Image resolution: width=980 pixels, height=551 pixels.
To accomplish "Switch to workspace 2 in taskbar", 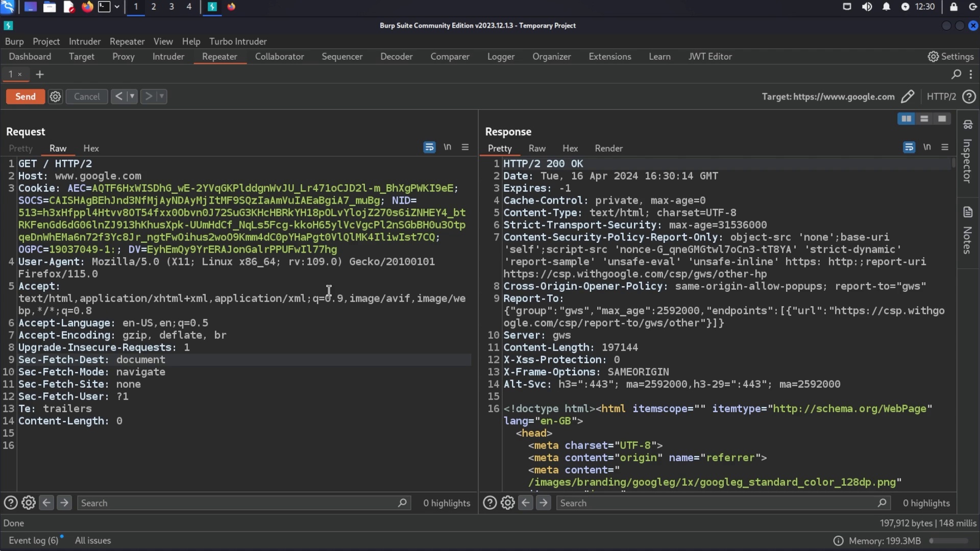I will (154, 7).
